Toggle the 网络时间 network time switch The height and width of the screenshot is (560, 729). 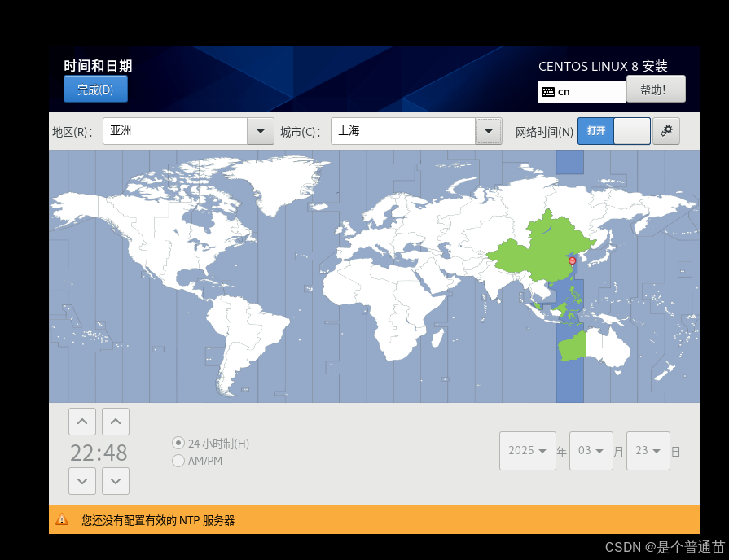[x=613, y=131]
